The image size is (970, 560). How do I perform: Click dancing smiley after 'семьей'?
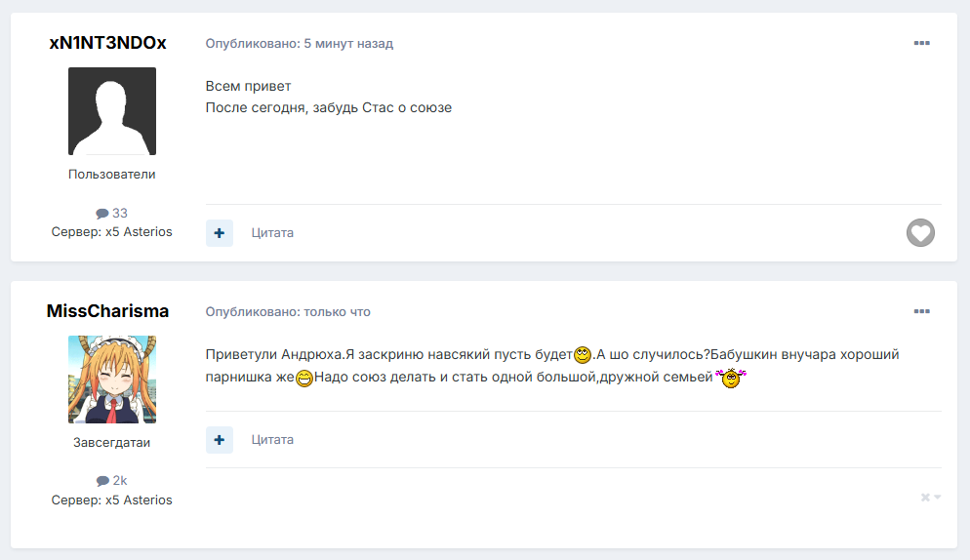coord(731,378)
